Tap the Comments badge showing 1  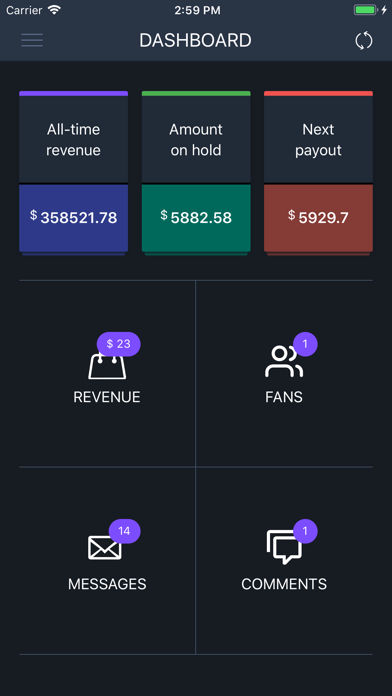click(x=305, y=531)
